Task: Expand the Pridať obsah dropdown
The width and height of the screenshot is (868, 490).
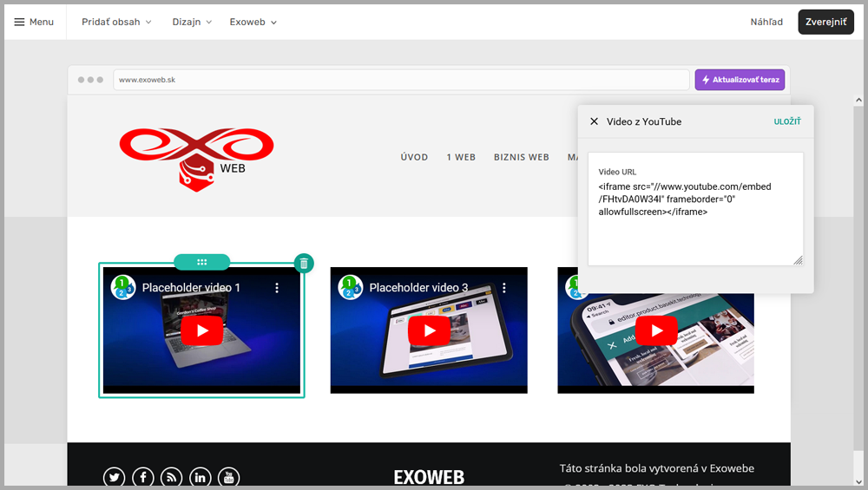Action: (116, 22)
